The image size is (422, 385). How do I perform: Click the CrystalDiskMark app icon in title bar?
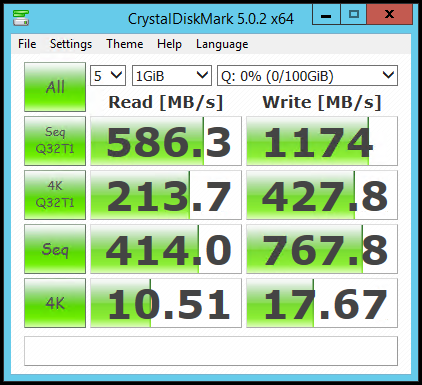tap(21, 18)
